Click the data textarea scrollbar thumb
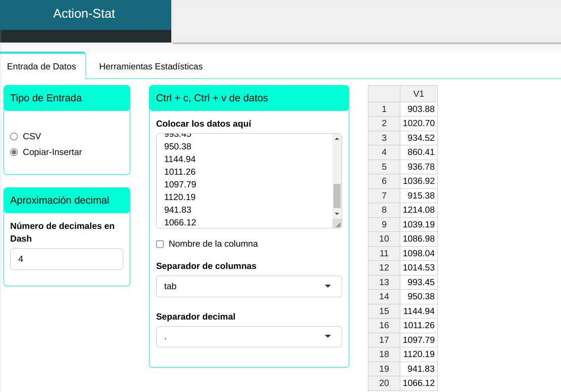Image resolution: width=561 pixels, height=392 pixels. tap(337, 196)
